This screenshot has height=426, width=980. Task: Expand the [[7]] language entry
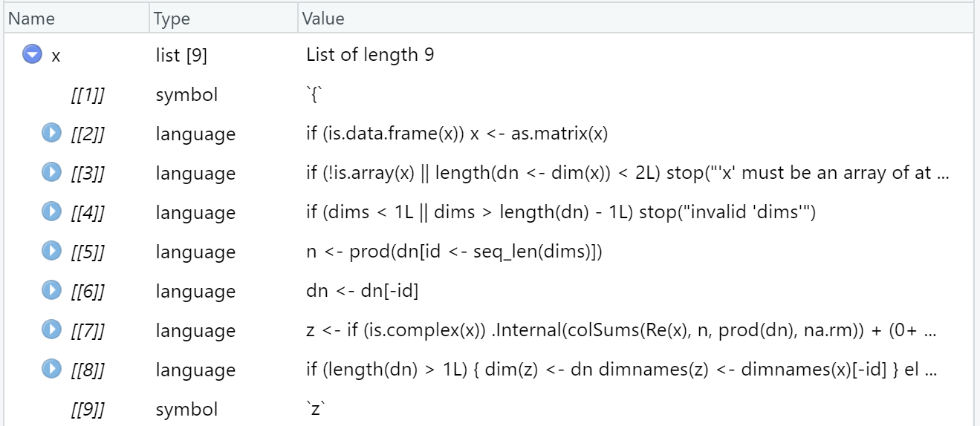(x=51, y=330)
